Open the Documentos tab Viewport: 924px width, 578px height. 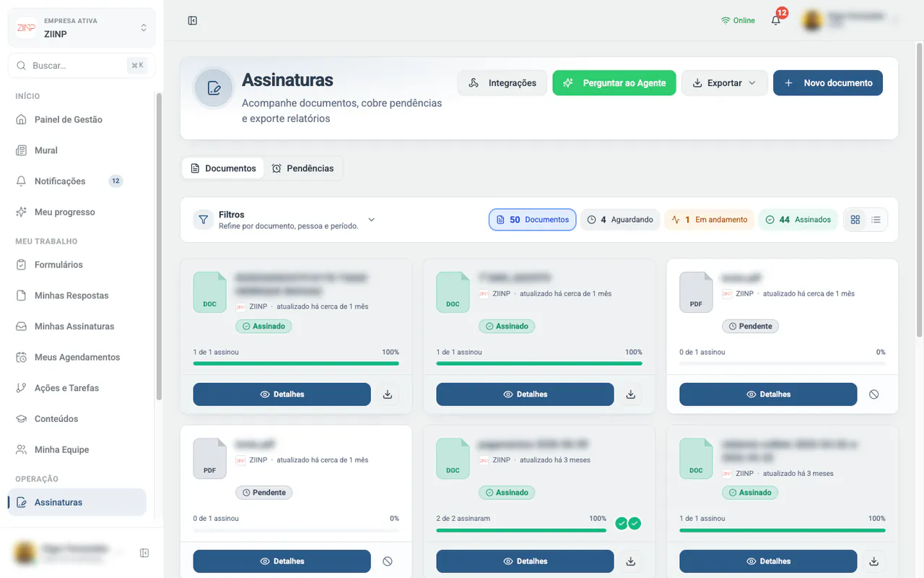point(223,168)
